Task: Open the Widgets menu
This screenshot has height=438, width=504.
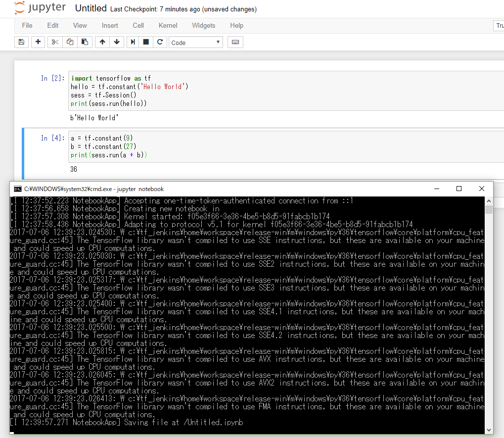Action: 203,25
